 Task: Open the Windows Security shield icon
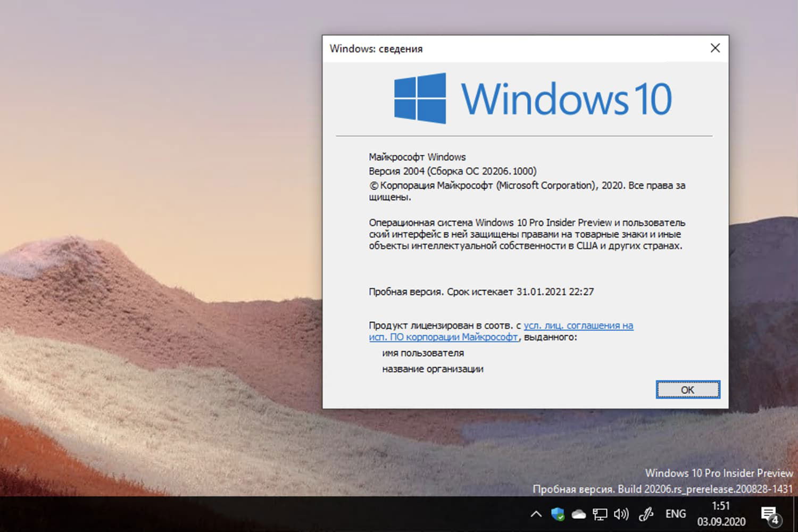tap(557, 513)
